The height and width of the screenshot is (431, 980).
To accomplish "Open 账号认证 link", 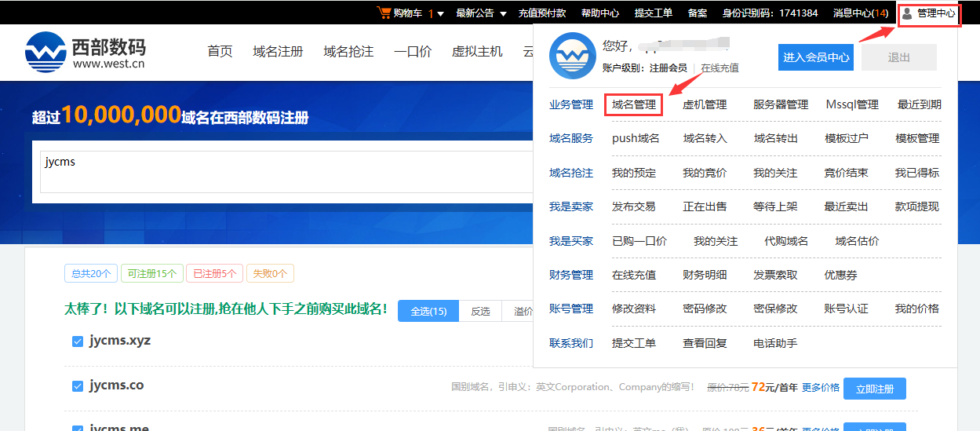I will coord(846,309).
